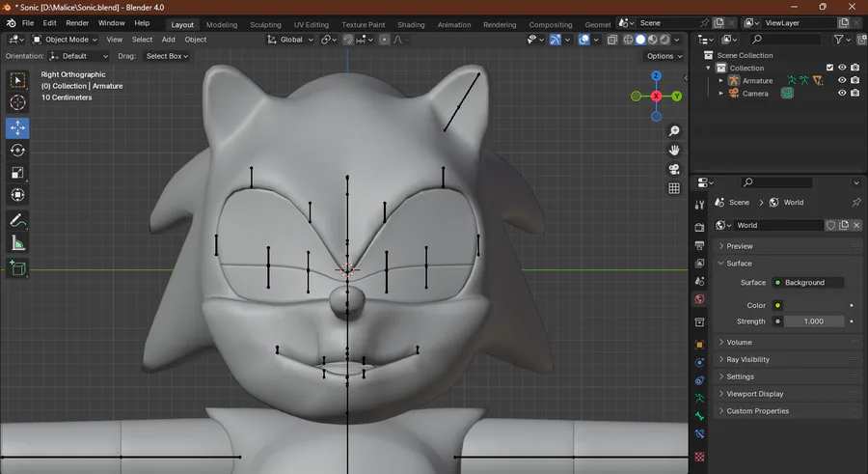Open the Default orientation dropdown

pos(78,56)
